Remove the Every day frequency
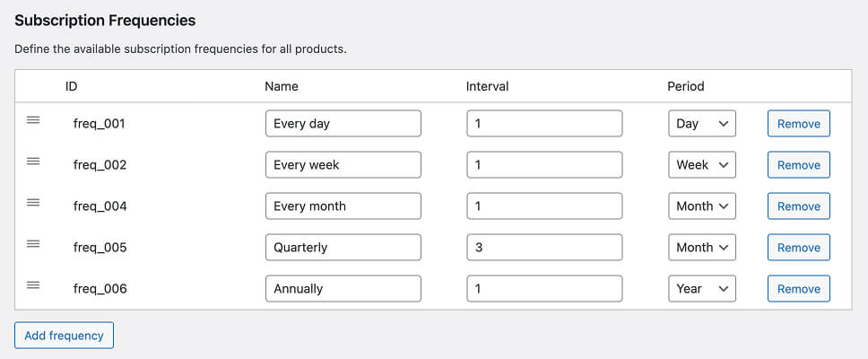This screenshot has height=359, width=868. tap(799, 124)
